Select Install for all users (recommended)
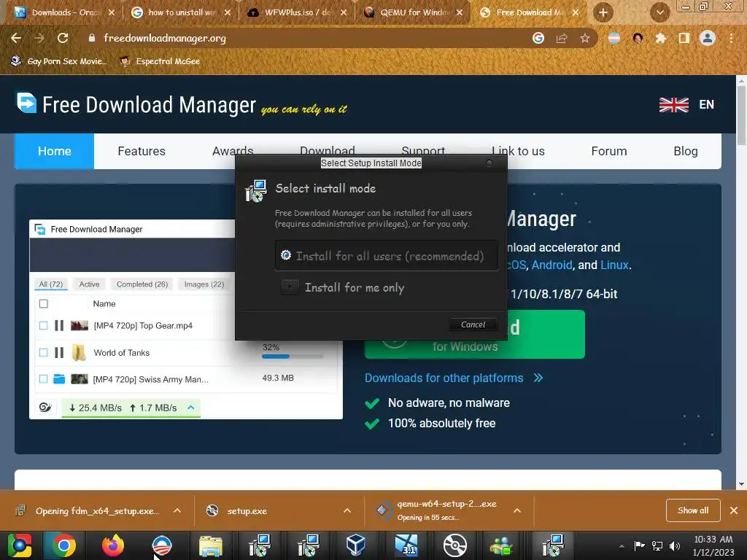 pyautogui.click(x=387, y=256)
